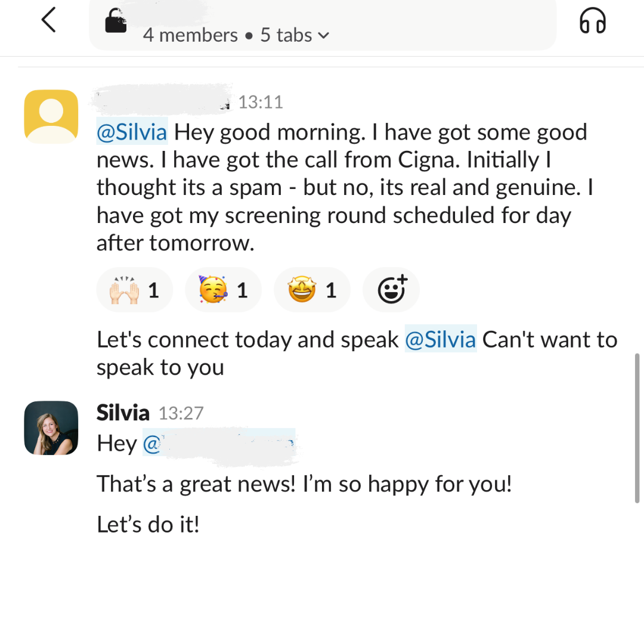Toggle the star-struck face reaction
The height and width of the screenshot is (644, 644).
pos(312,290)
